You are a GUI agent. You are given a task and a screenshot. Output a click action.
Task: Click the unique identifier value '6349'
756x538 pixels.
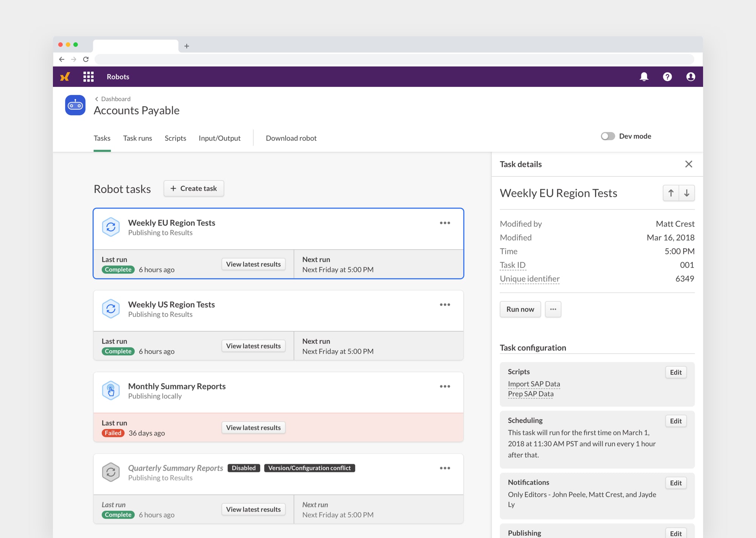pos(685,279)
